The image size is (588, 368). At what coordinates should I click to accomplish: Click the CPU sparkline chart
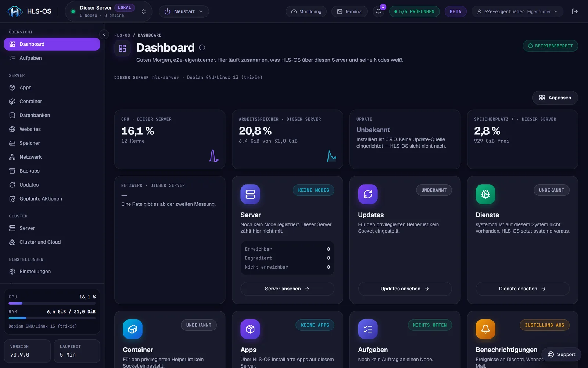214,156
